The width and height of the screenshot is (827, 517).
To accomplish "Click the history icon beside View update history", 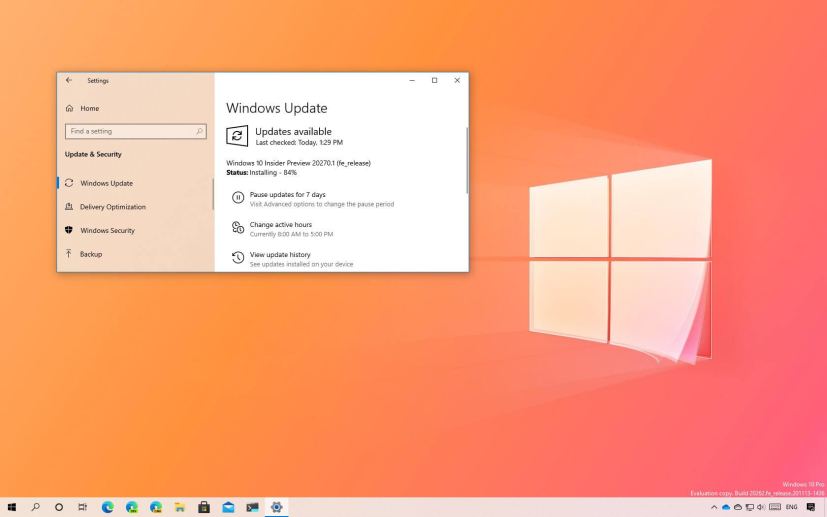I will 238,257.
